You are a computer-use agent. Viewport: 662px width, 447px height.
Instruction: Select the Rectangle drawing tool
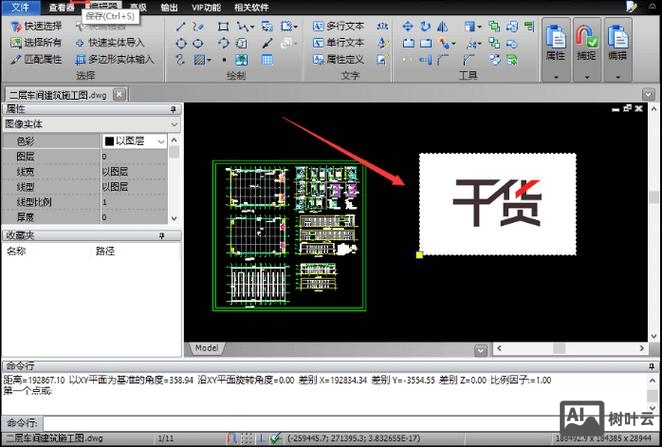click(x=223, y=27)
